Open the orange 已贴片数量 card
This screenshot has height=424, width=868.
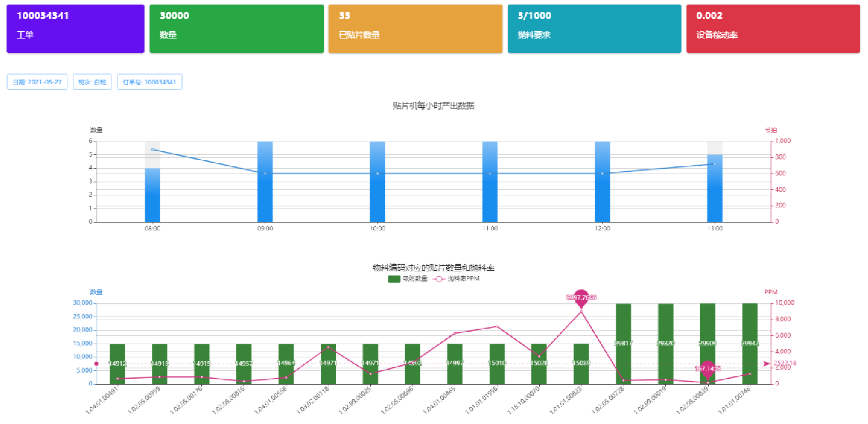[415, 29]
